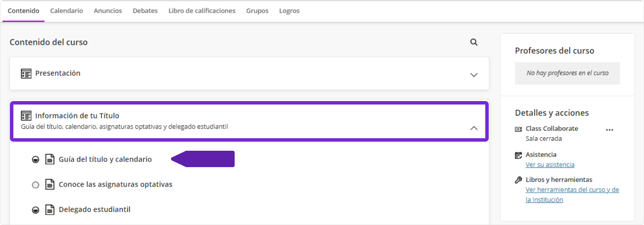
Task: Click the Información de tu Título module icon
Action: (x=26, y=116)
